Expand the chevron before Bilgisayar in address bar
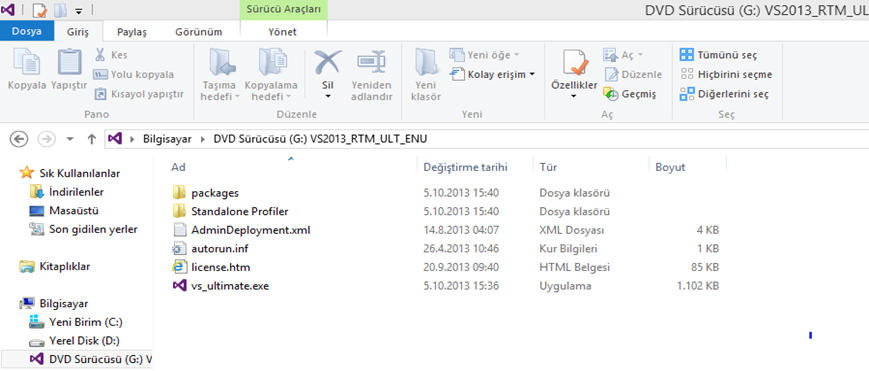This screenshot has width=869, height=371. 132,139
